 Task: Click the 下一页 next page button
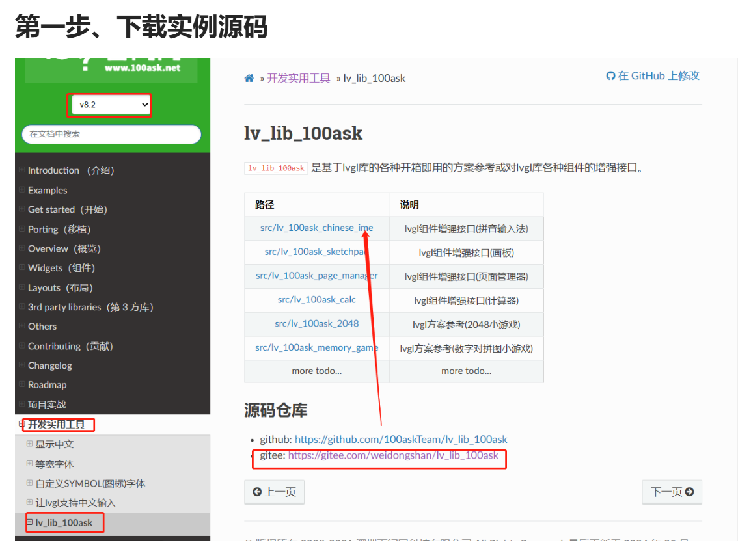[x=672, y=492]
